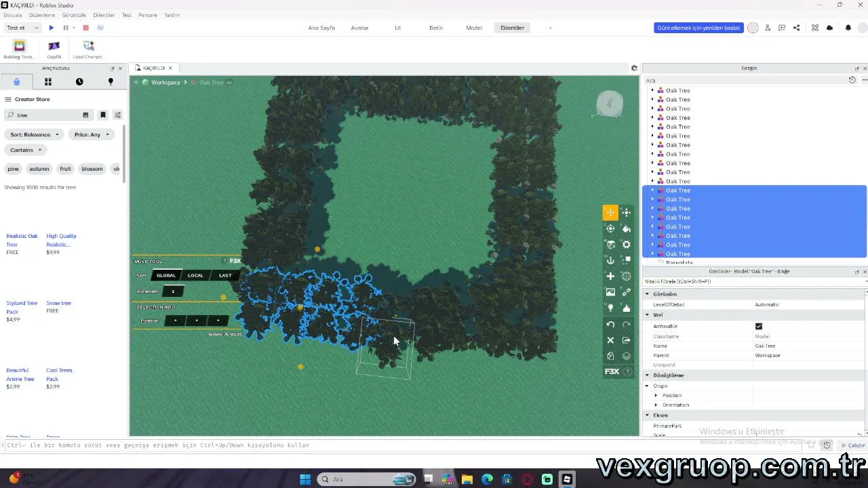Undo the last F3X action
868x488 pixels.
click(610, 325)
